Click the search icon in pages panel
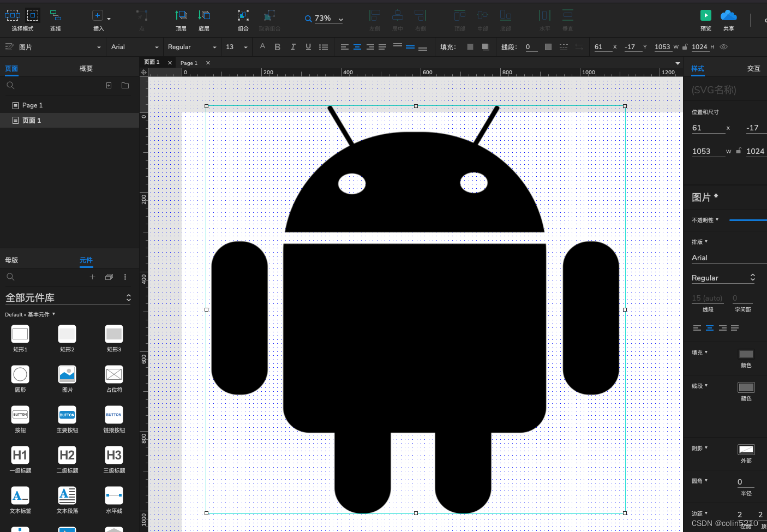The height and width of the screenshot is (532, 767). pyautogui.click(x=10, y=85)
